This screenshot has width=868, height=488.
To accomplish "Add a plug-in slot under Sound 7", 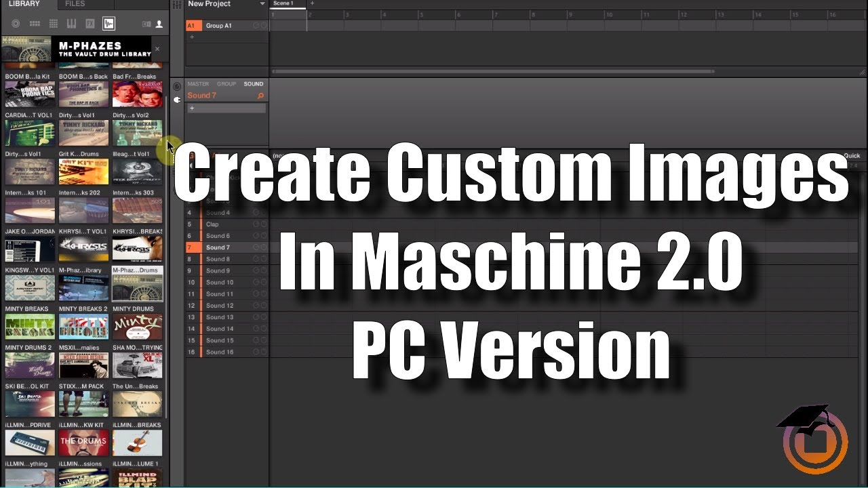I will 226,108.
